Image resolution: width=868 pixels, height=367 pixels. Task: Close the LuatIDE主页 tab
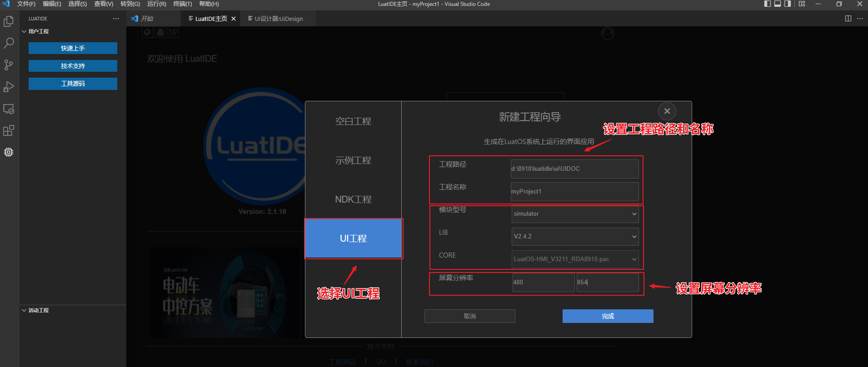click(x=234, y=19)
